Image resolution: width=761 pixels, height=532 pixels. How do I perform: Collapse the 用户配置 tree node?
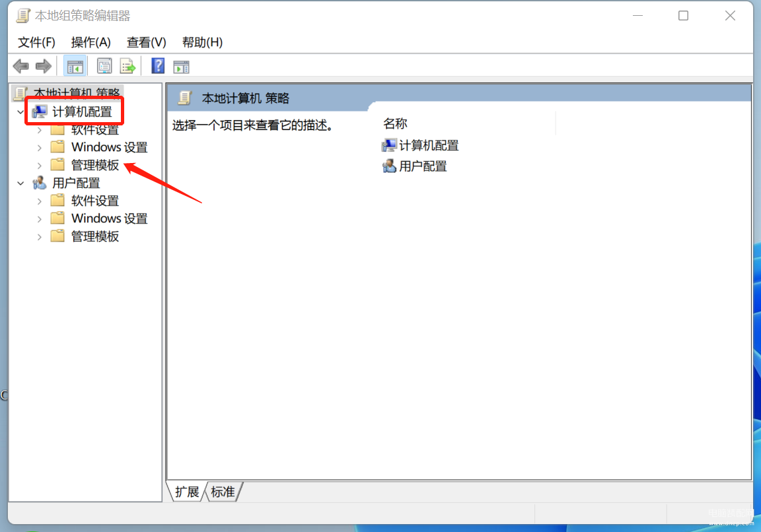coord(20,183)
